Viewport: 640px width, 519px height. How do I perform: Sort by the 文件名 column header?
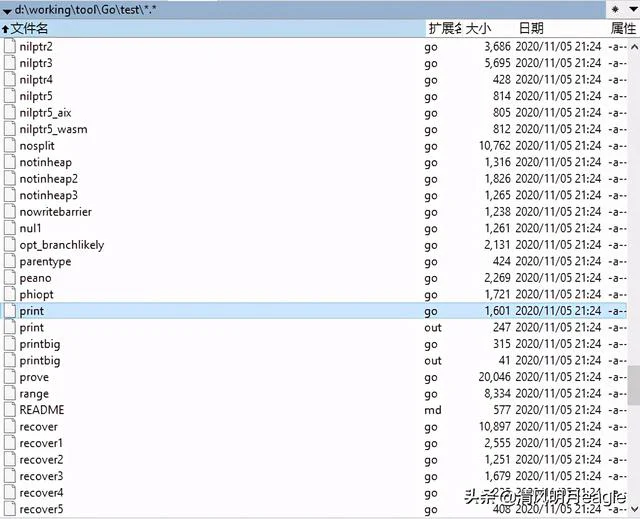(212, 28)
